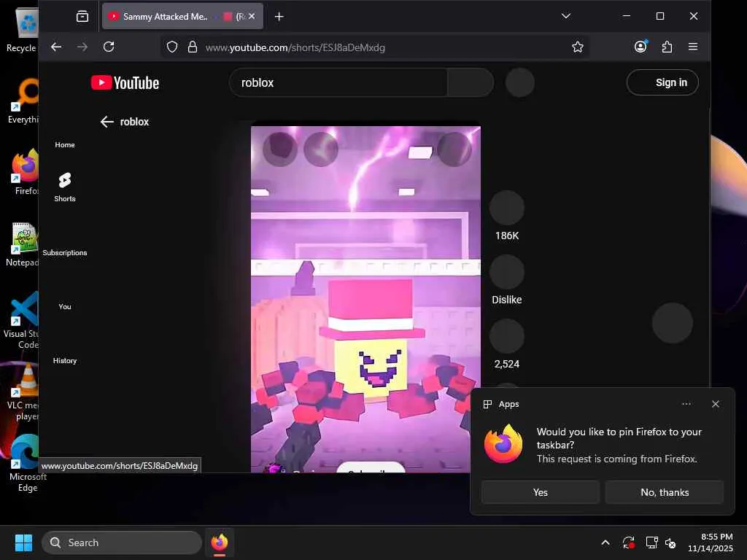Open Home in the YouTube sidebar
This screenshot has width=747, height=560.
[x=65, y=145]
